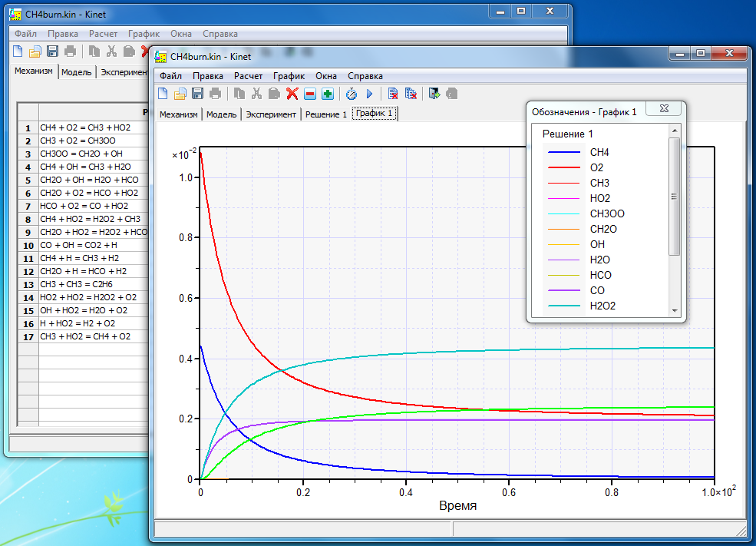Click the Решение 1 heading in the legend
This screenshot has height=546, width=756.
click(x=567, y=134)
